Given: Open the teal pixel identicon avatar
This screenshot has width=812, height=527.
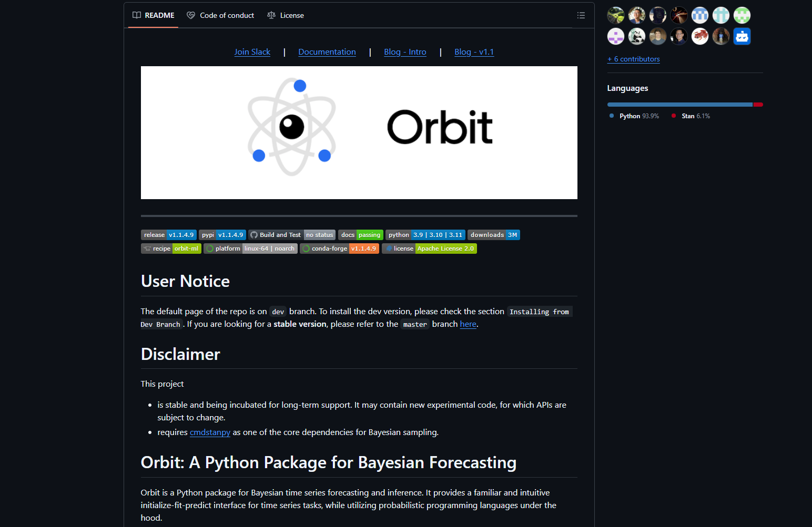Looking at the screenshot, I should 721,15.
